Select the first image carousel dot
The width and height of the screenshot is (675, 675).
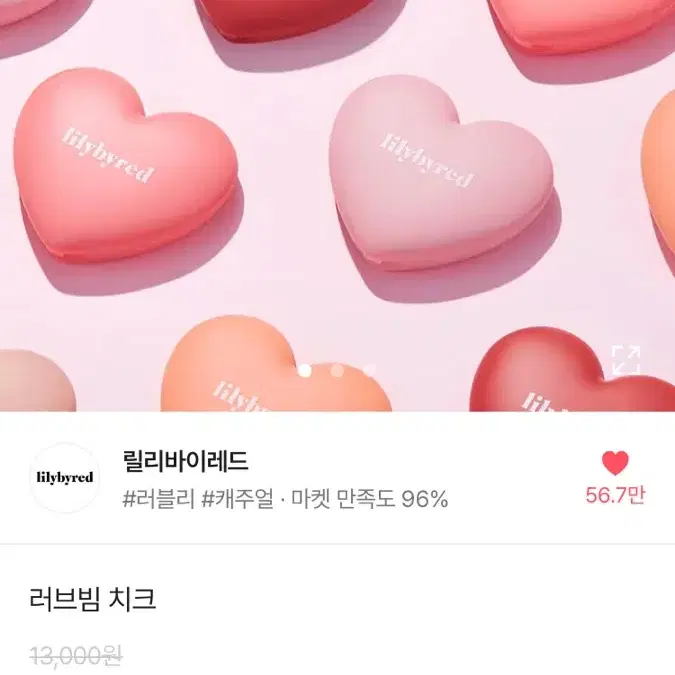tap(305, 370)
